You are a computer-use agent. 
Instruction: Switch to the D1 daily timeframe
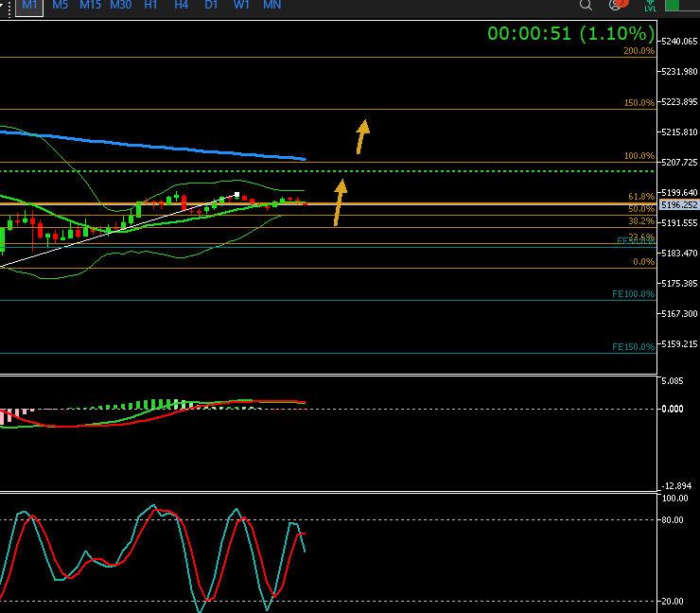tap(211, 6)
